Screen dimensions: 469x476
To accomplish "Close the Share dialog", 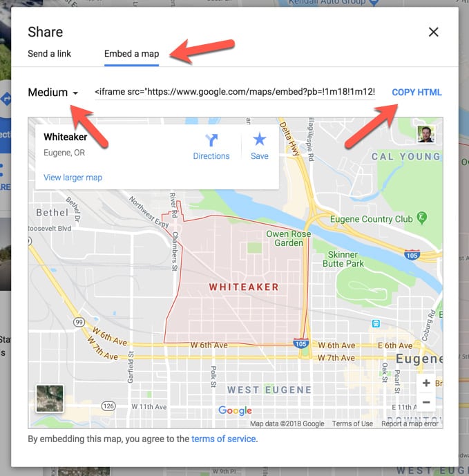I will tap(434, 32).
